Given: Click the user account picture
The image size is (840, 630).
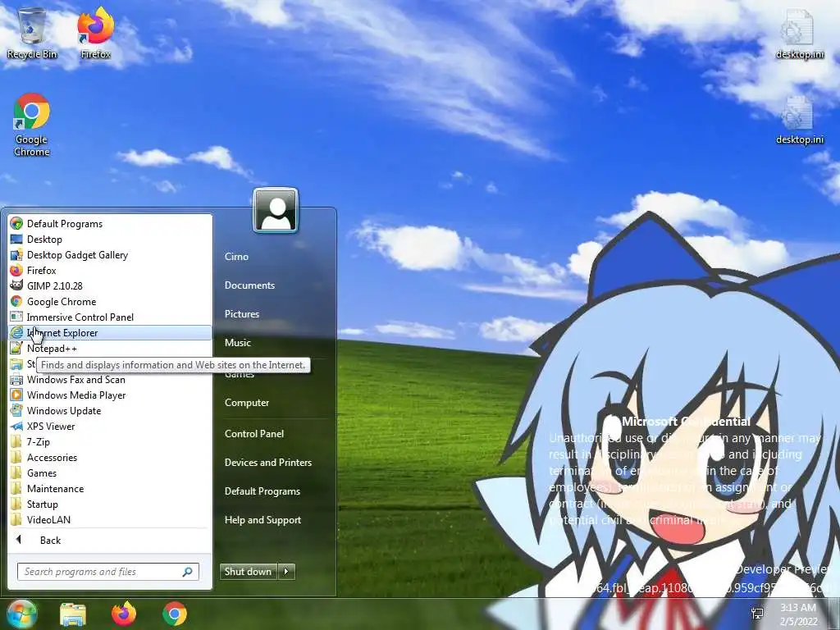Looking at the screenshot, I should (276, 210).
